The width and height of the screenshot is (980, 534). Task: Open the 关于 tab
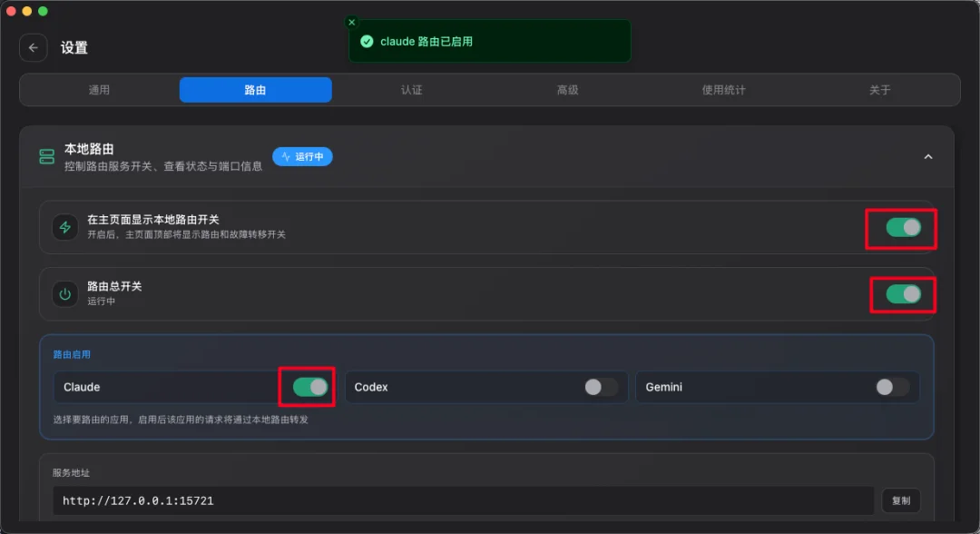(879, 89)
